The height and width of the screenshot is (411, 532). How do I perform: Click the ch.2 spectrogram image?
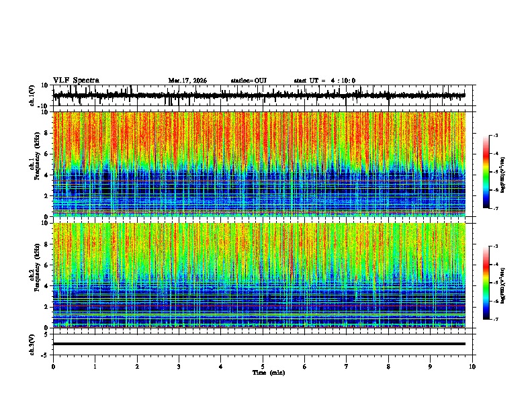tap(259, 275)
